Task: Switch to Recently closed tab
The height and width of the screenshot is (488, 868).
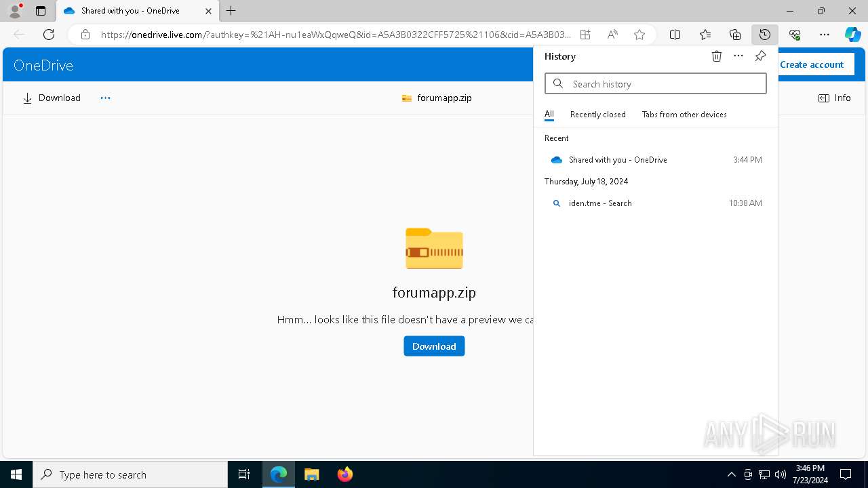Action: [598, 115]
